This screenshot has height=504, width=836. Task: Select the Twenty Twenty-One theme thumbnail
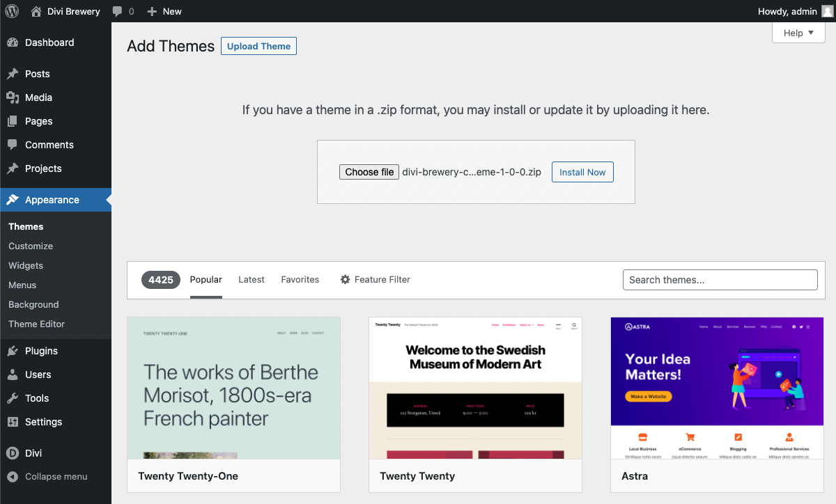point(234,388)
